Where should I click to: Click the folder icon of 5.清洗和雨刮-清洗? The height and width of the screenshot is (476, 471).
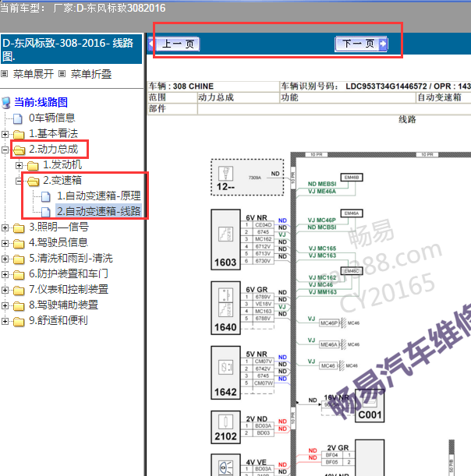[19, 259]
